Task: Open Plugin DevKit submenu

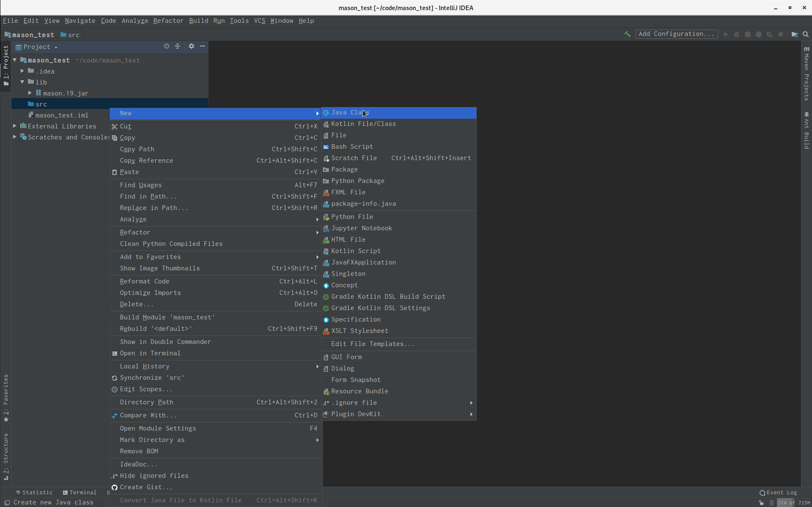Action: [x=399, y=414]
